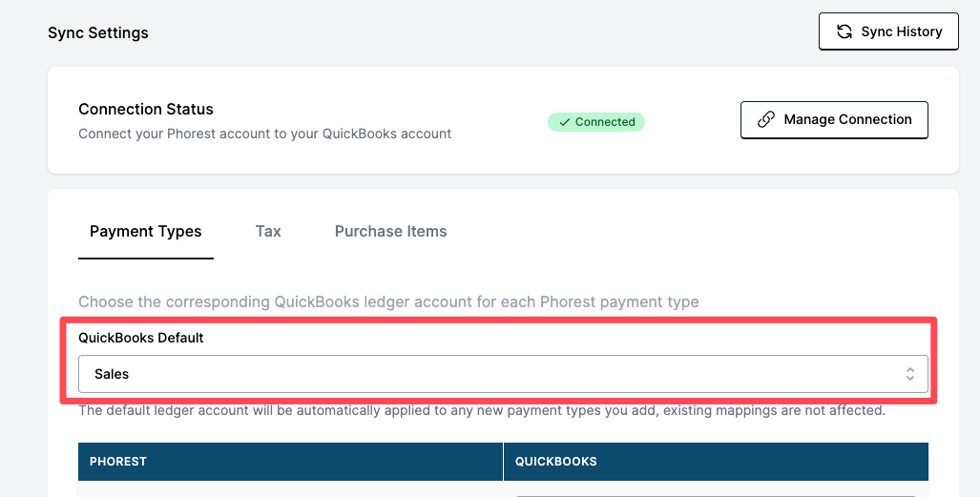Click the circular arrows Sync History icon

[x=844, y=31]
